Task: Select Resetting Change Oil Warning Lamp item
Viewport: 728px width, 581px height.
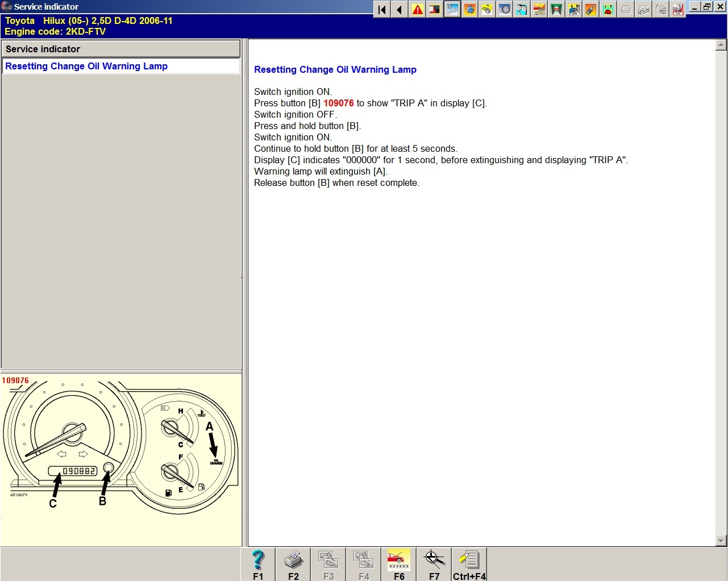Action: point(86,66)
